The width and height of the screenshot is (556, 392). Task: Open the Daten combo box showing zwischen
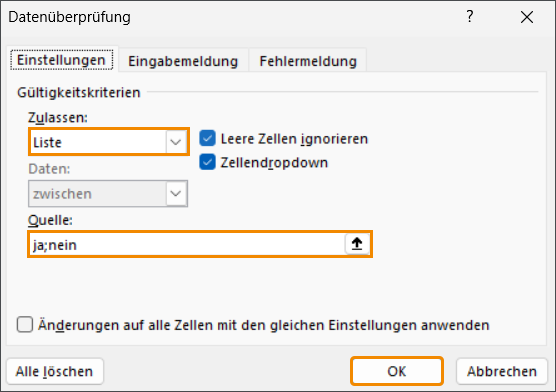coord(108,194)
